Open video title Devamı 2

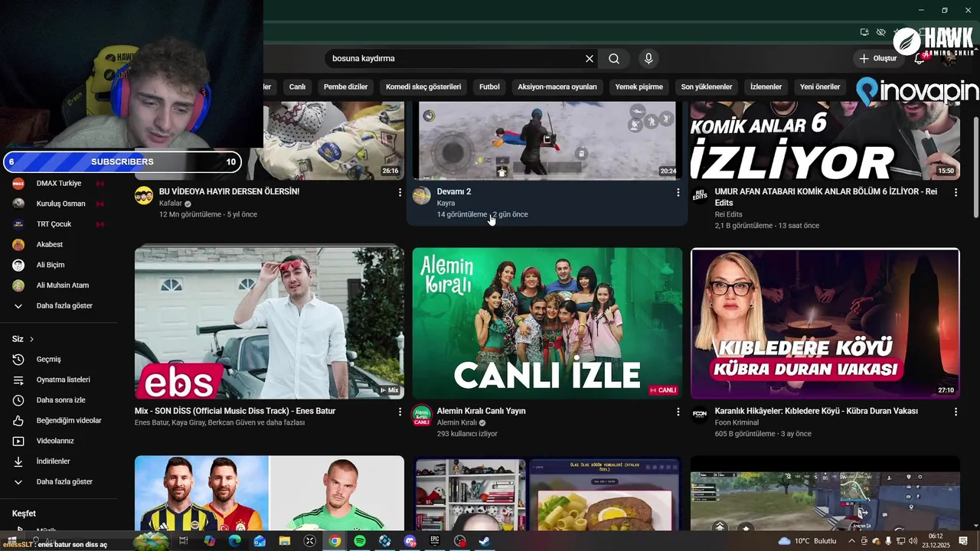point(454,191)
